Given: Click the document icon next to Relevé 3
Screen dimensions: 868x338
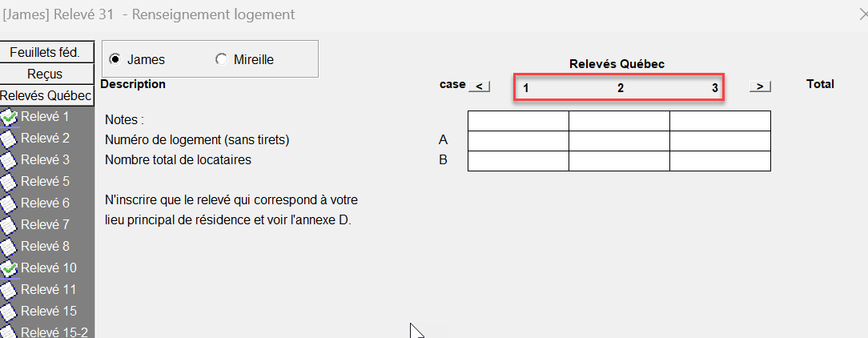Looking at the screenshot, I should click(9, 160).
